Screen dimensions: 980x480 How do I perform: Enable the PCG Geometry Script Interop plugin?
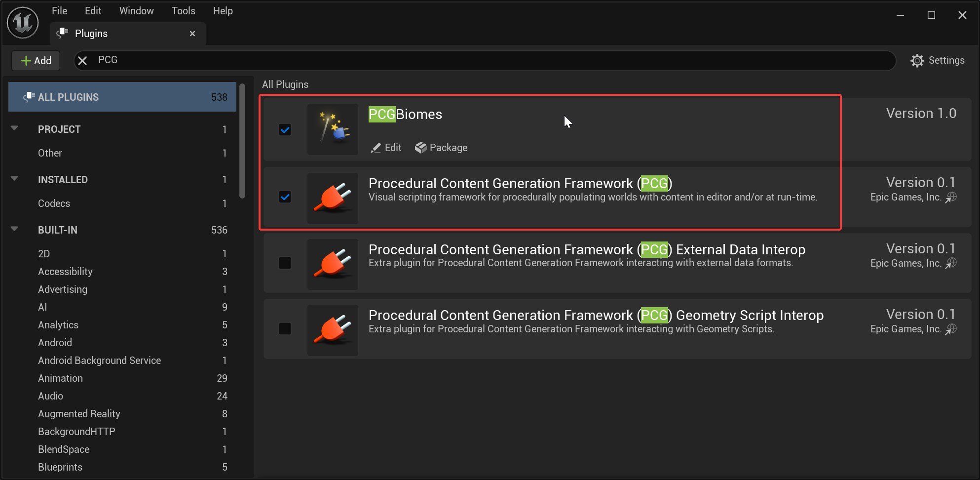tap(285, 329)
